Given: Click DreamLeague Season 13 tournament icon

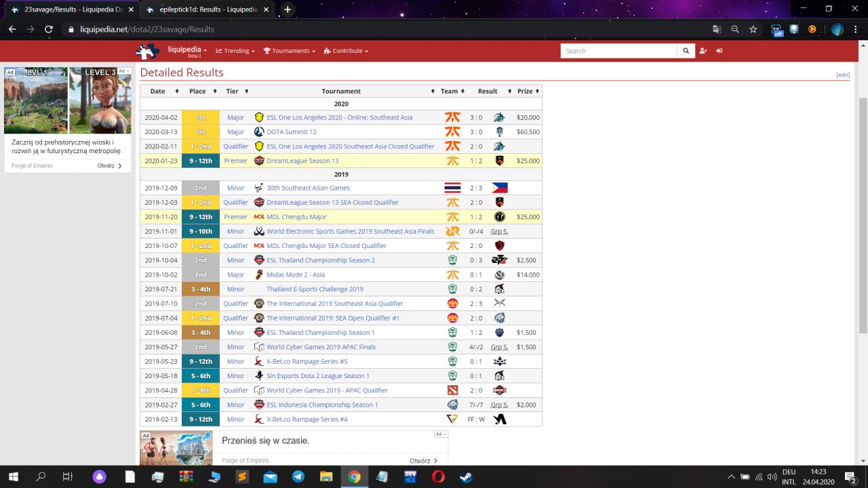Looking at the screenshot, I should coord(259,161).
